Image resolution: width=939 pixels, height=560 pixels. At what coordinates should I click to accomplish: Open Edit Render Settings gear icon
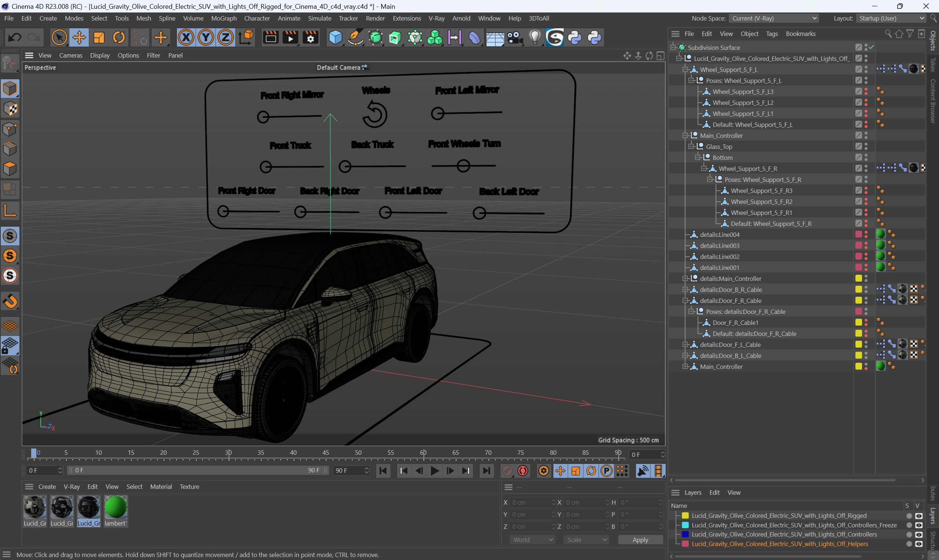(x=311, y=37)
